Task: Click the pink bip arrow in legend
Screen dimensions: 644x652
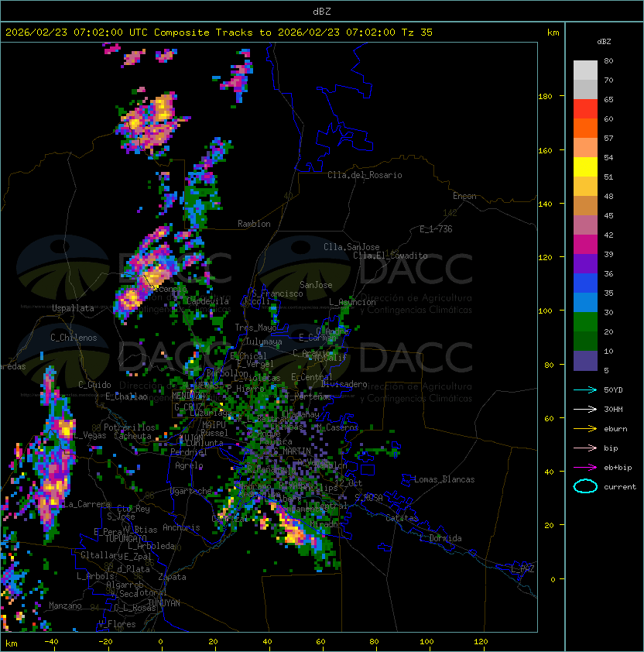Action: [585, 448]
